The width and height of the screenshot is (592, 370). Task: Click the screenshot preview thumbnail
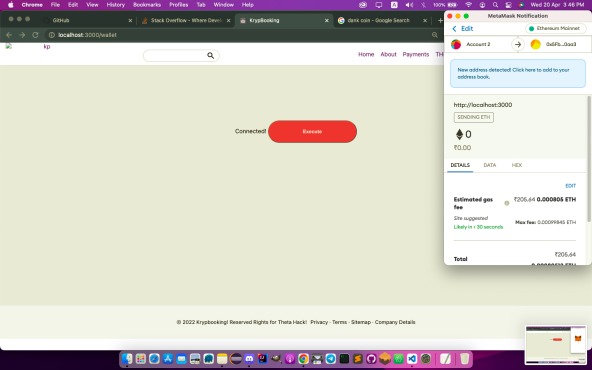(556, 344)
